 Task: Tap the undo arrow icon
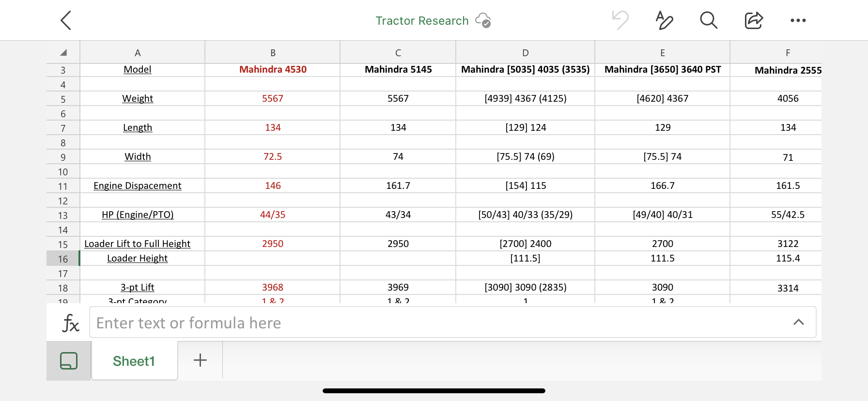620,20
